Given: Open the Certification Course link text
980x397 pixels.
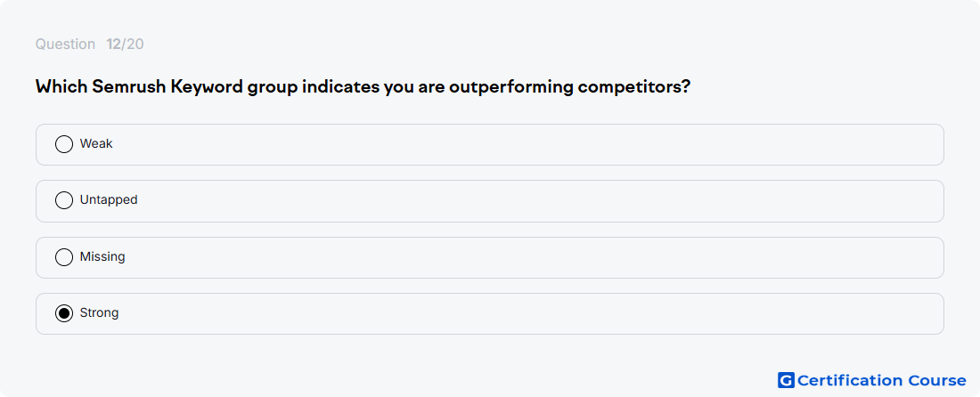Looking at the screenshot, I should coord(881,380).
